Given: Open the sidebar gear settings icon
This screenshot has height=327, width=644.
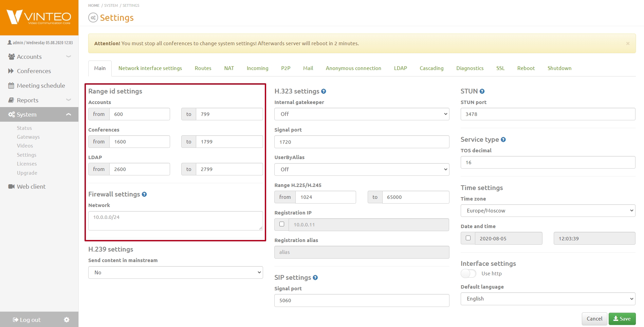Looking at the screenshot, I should pos(67,320).
